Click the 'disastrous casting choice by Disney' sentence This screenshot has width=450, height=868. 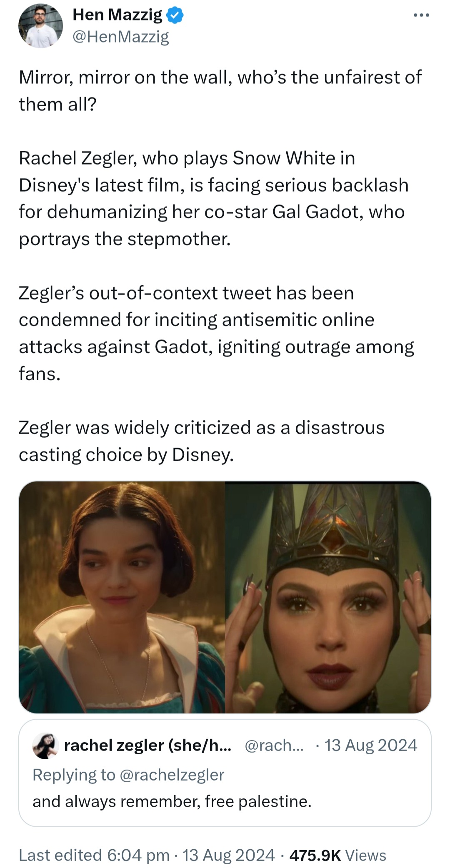(202, 441)
